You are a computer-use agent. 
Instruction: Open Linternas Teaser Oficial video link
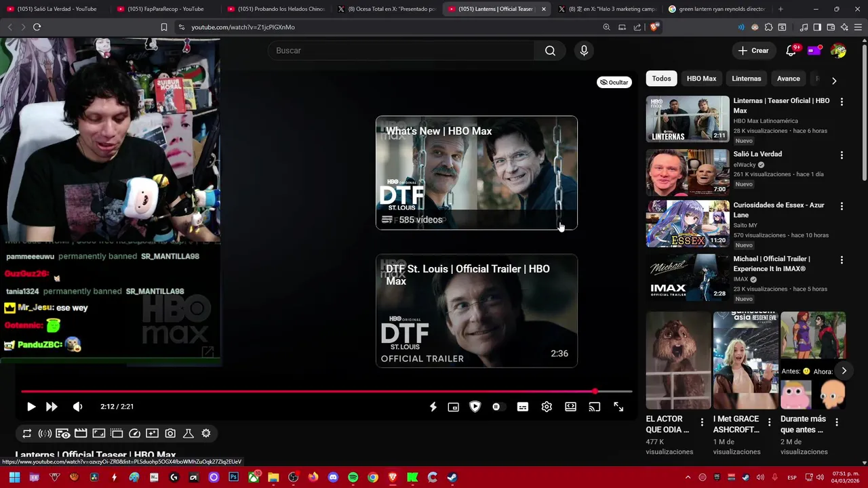(781, 106)
